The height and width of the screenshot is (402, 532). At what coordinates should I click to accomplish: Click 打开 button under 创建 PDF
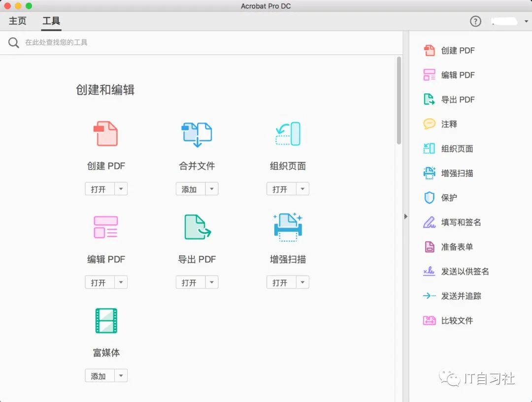(x=100, y=189)
